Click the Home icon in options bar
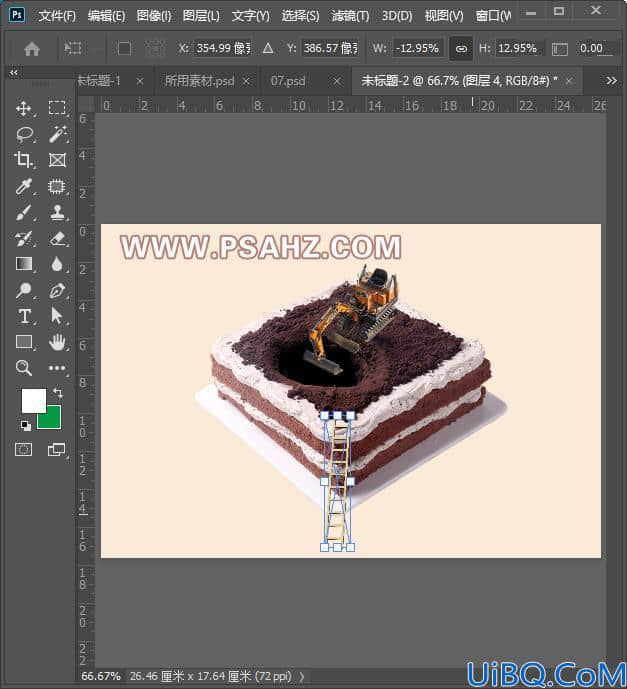This screenshot has width=627, height=689. coord(32,49)
